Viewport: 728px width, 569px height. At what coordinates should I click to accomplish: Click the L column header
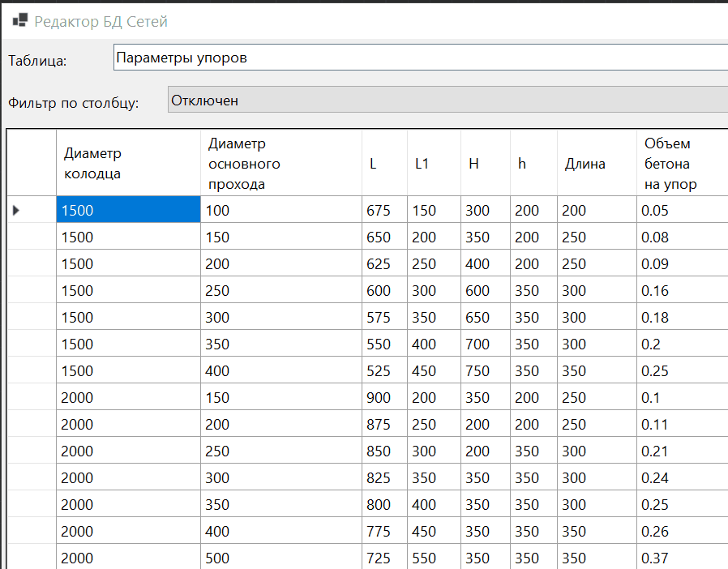(x=384, y=163)
